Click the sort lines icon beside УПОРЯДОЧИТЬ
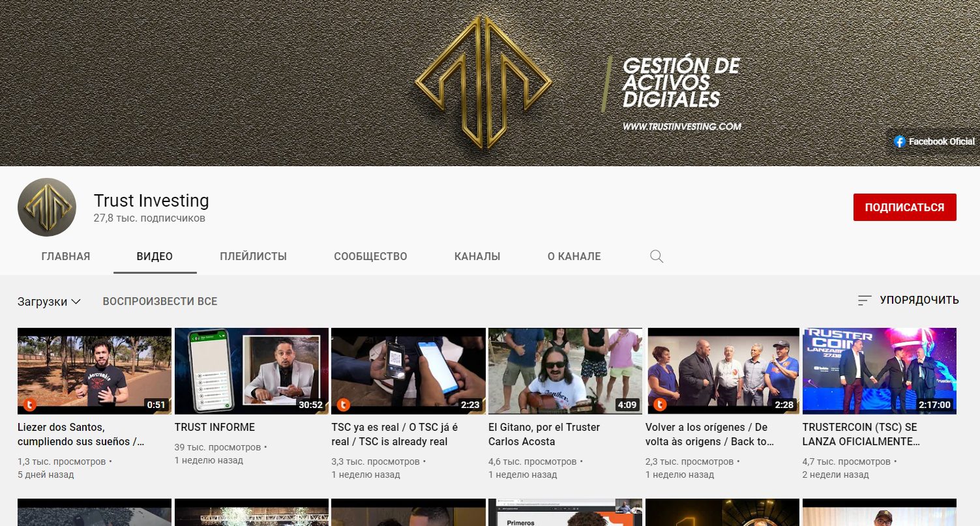The height and width of the screenshot is (526, 980). pos(865,300)
